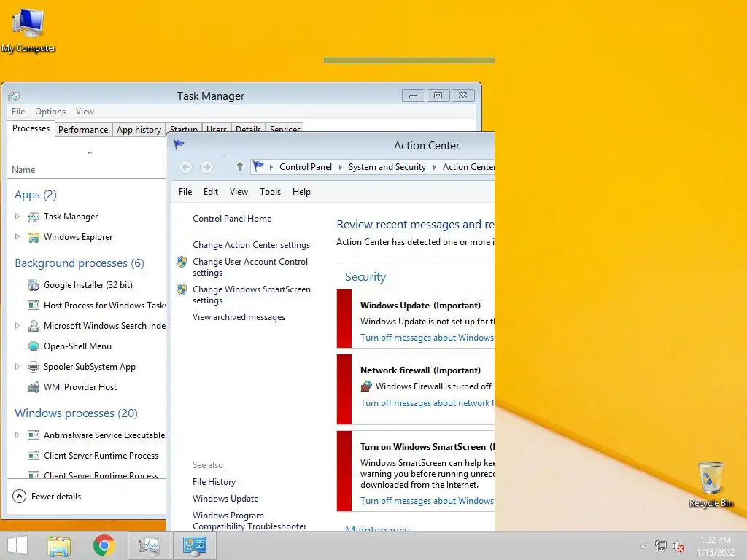
Task: Click System and Security breadcrumb
Action: (x=387, y=167)
